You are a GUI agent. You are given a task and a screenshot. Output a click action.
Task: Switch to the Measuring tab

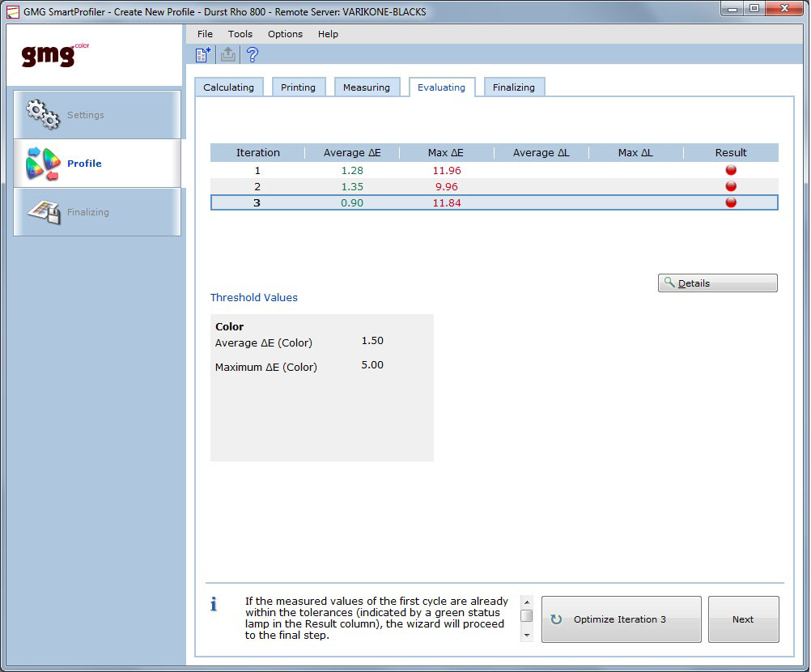(x=366, y=87)
